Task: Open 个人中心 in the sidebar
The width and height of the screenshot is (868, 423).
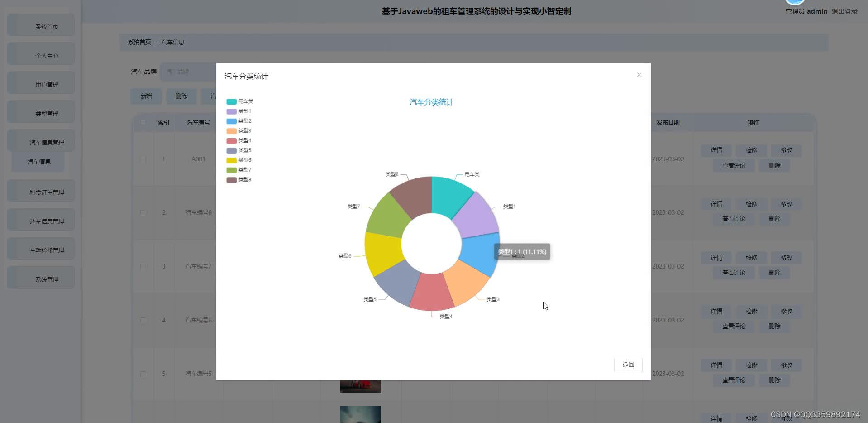Action: (x=41, y=54)
